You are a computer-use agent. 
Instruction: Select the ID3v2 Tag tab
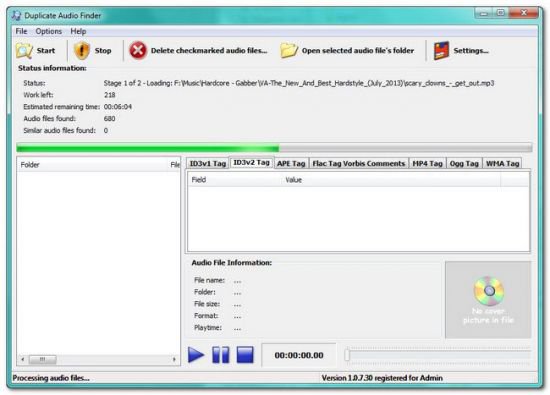click(x=251, y=162)
